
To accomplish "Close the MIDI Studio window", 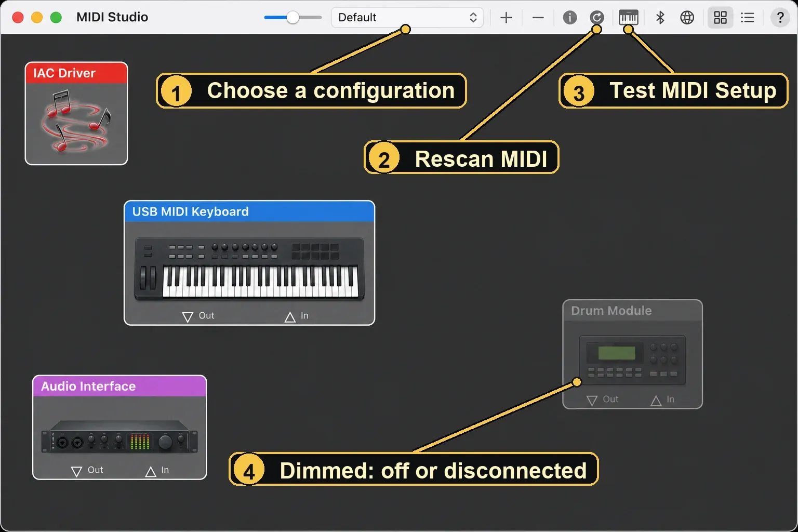I will click(x=18, y=18).
